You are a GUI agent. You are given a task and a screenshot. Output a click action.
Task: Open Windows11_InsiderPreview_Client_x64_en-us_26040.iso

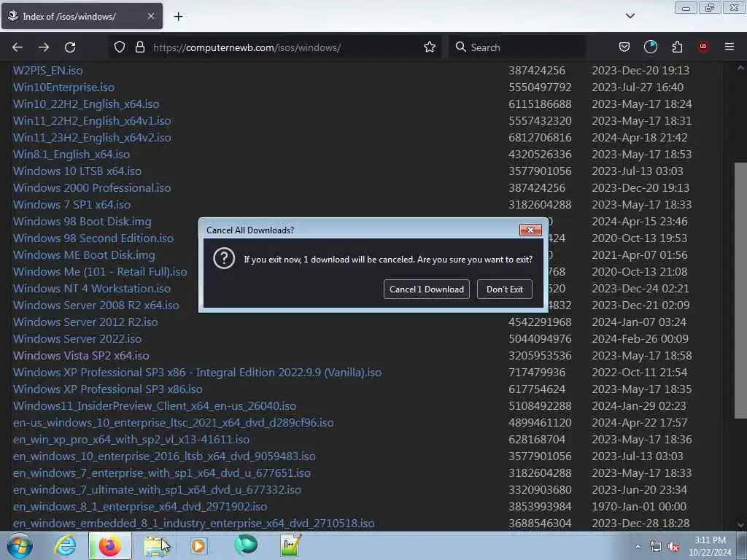pos(155,405)
